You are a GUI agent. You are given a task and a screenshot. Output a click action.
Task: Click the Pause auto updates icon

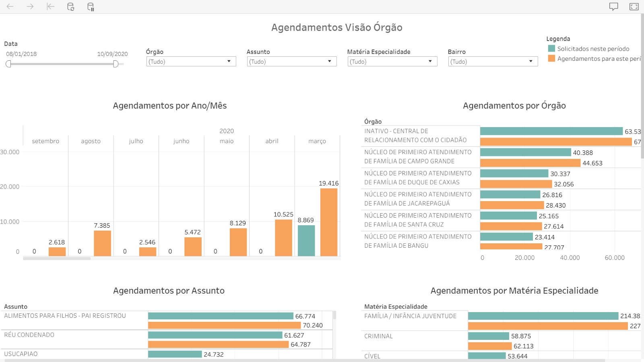[x=91, y=6]
